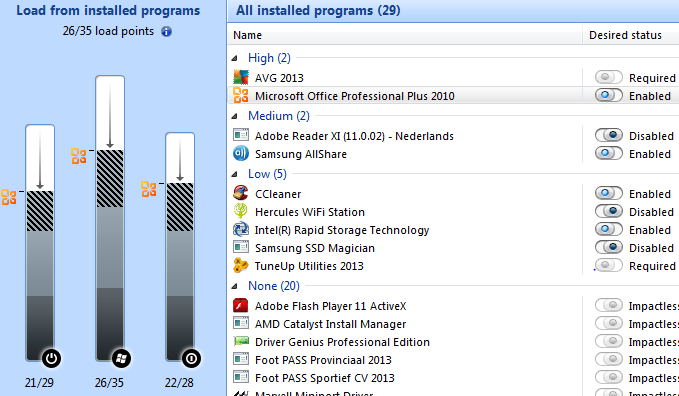Viewport: 679px width, 396px height.
Task: Toggle Intel Rapid Storage Technology switch
Action: (x=608, y=230)
